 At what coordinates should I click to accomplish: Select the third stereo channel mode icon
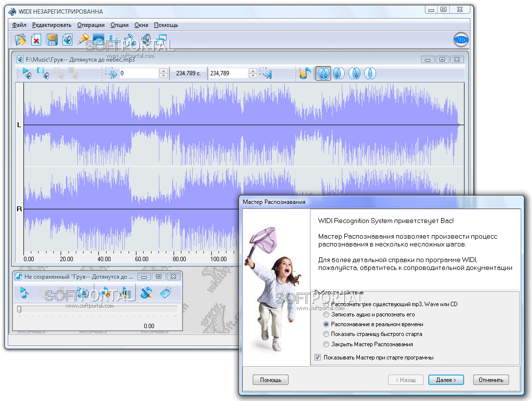pos(354,73)
